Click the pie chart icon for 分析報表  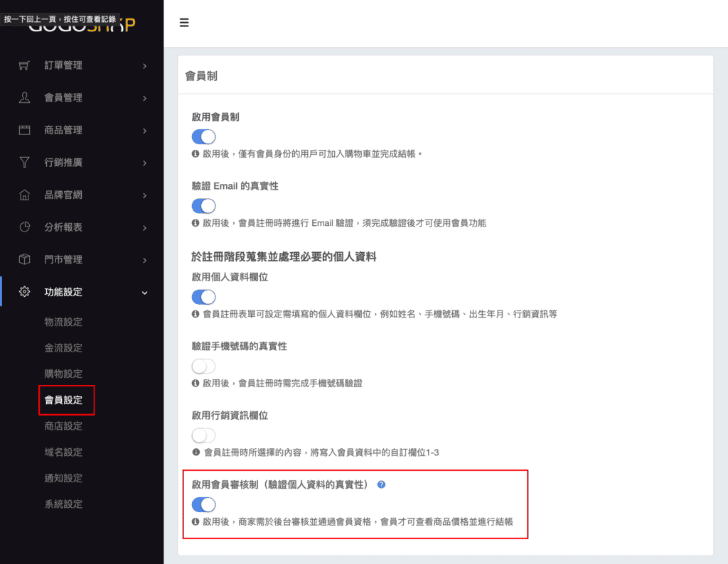tap(25, 227)
